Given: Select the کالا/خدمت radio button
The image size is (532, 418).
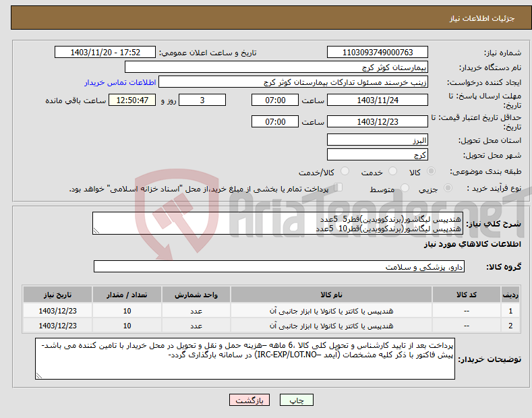Looking at the screenshot, I should click(x=345, y=171).
